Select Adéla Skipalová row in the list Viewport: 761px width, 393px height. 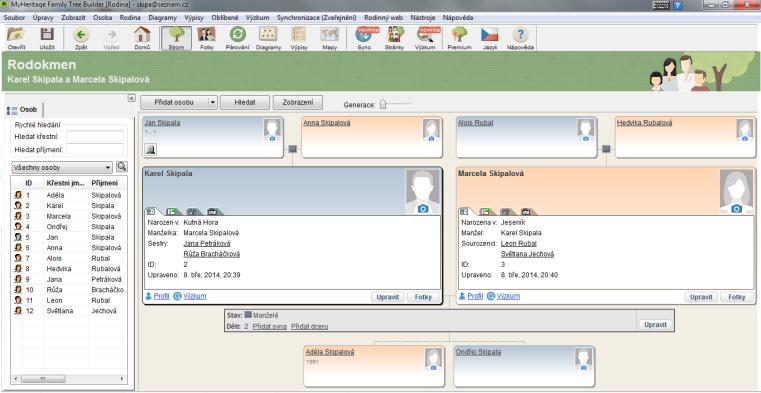tap(69, 195)
